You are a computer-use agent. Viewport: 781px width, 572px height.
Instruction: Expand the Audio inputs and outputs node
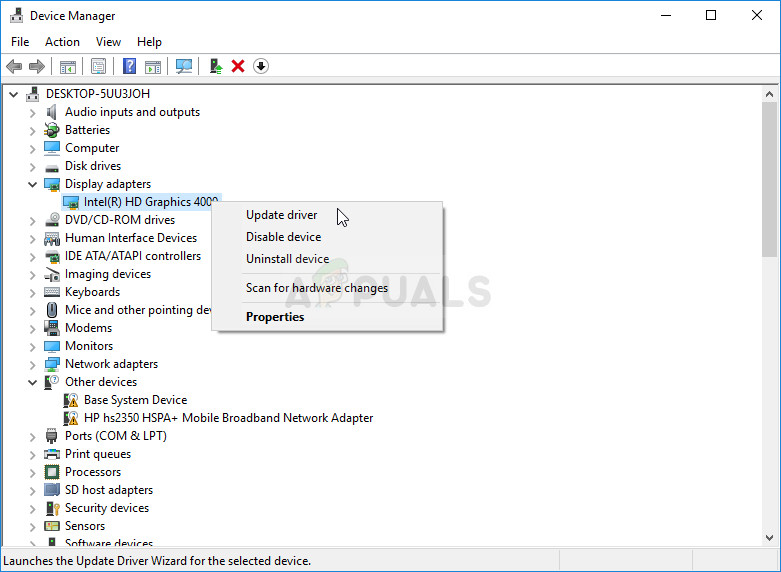coord(32,113)
